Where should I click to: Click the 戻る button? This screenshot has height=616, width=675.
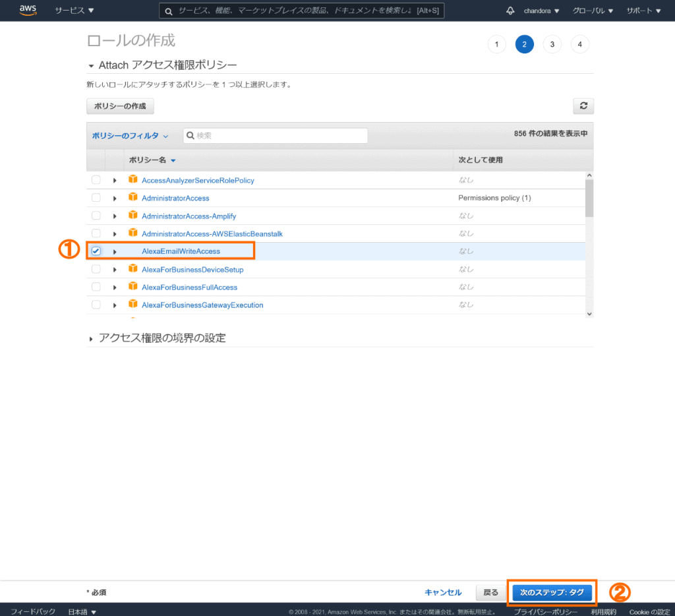pyautogui.click(x=490, y=593)
